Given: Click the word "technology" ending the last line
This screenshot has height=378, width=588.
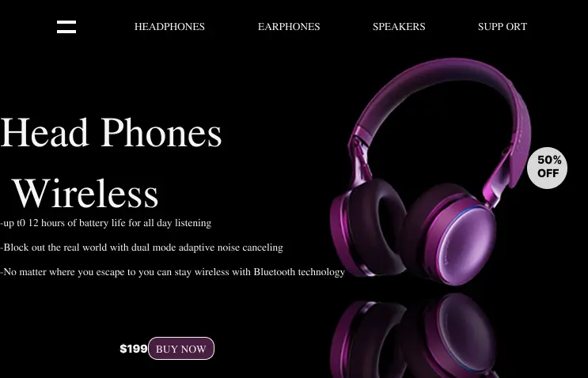Looking at the screenshot, I should point(321,272).
